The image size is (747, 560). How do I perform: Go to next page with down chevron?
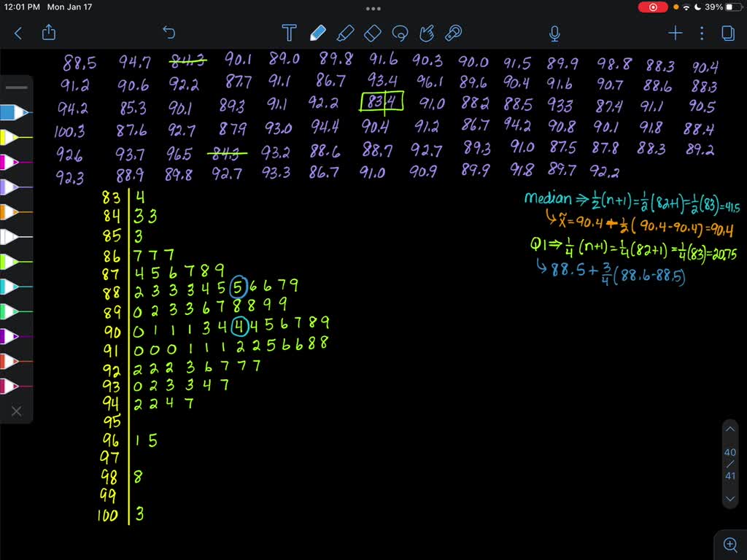[x=730, y=499]
